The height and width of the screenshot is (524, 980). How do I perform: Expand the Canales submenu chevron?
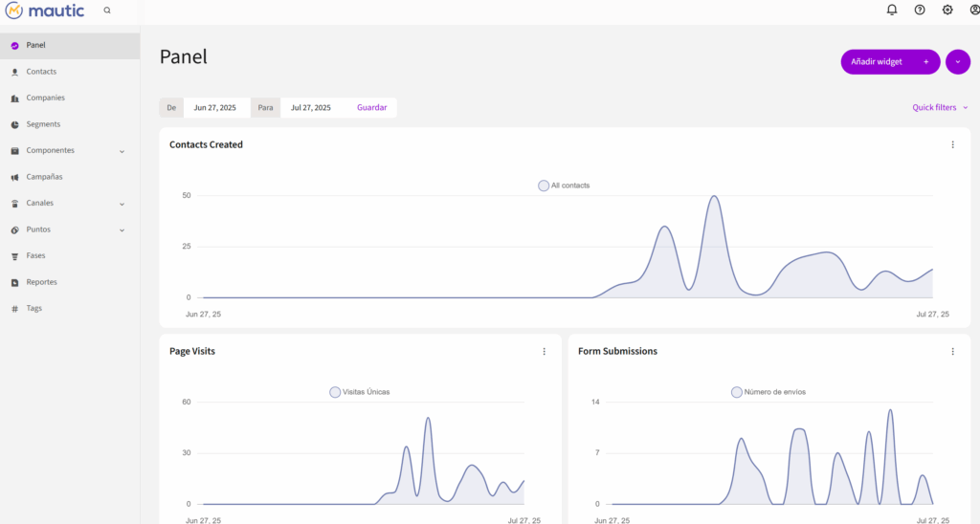(x=122, y=204)
